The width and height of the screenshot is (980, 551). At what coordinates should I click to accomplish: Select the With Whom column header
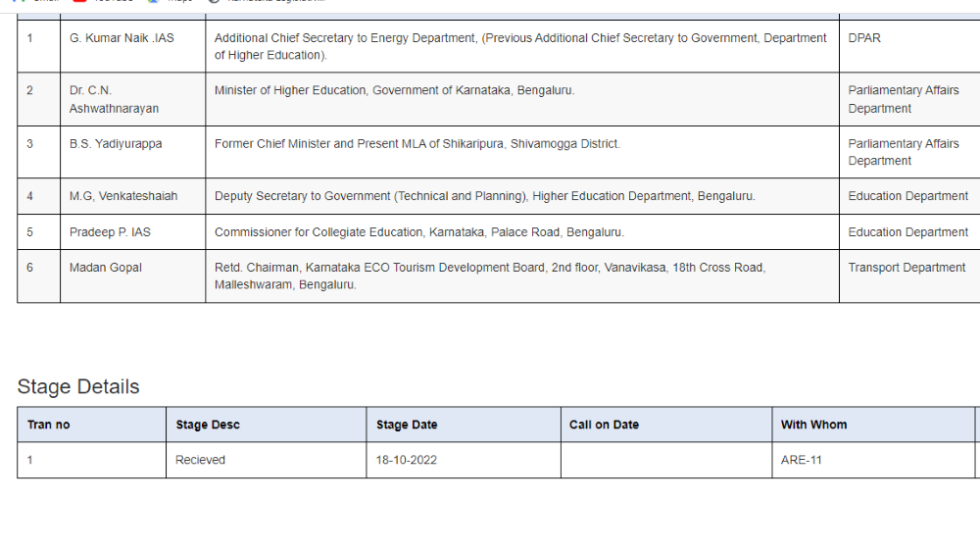point(813,425)
